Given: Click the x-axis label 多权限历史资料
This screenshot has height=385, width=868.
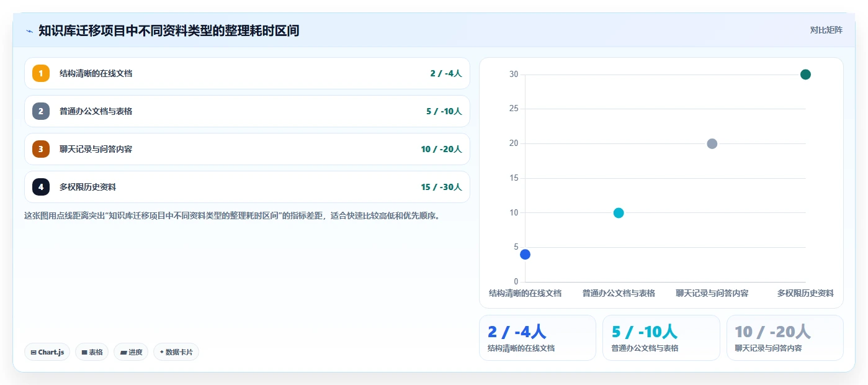Looking at the screenshot, I should [805, 293].
